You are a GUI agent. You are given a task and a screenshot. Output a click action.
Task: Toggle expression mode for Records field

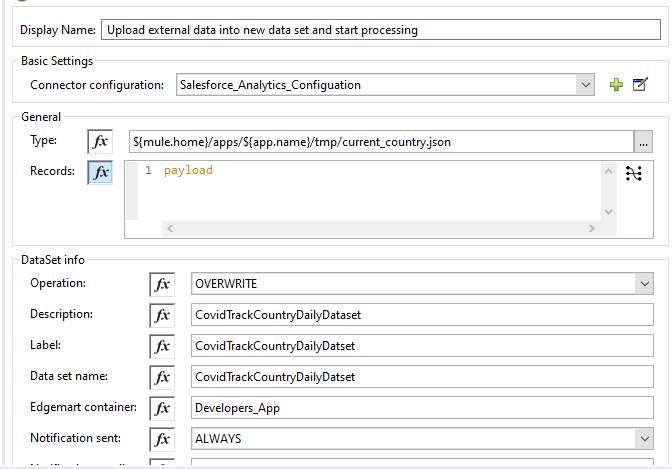(100, 172)
